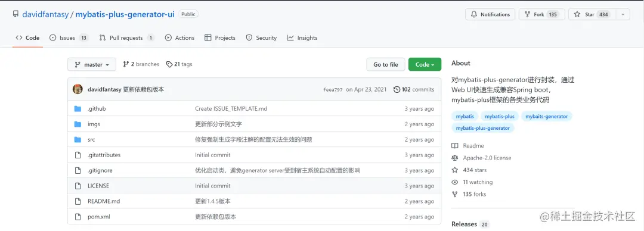This screenshot has width=644, height=231.
Task: Click the davidfantasy avatar in the commit bar
Action: click(78, 89)
